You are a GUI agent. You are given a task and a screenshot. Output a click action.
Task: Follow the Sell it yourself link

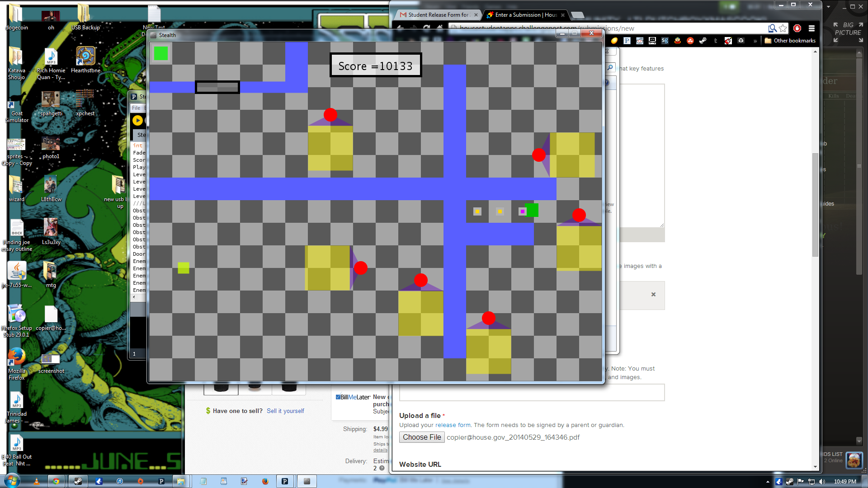[x=285, y=411]
